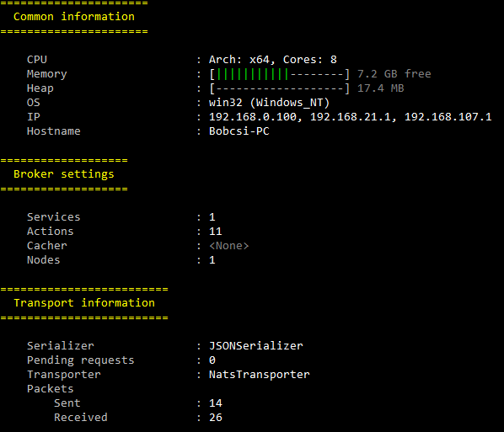Click the Cacher <None> value
This screenshot has height=432, width=504.
point(229,246)
